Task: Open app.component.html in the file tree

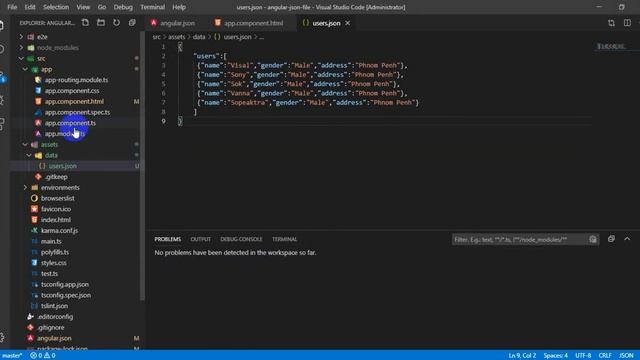Action: point(74,102)
